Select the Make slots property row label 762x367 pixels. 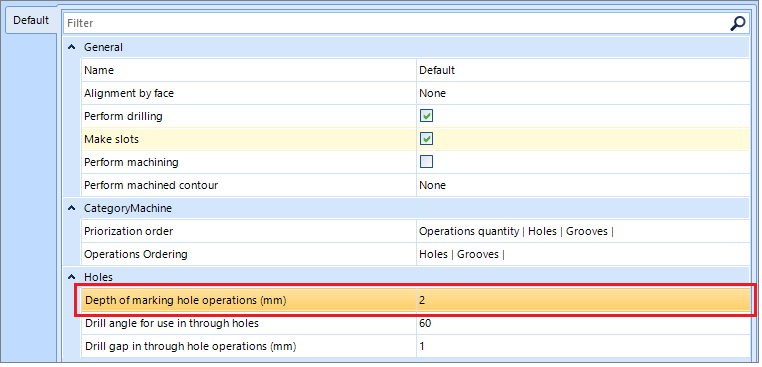(x=111, y=139)
